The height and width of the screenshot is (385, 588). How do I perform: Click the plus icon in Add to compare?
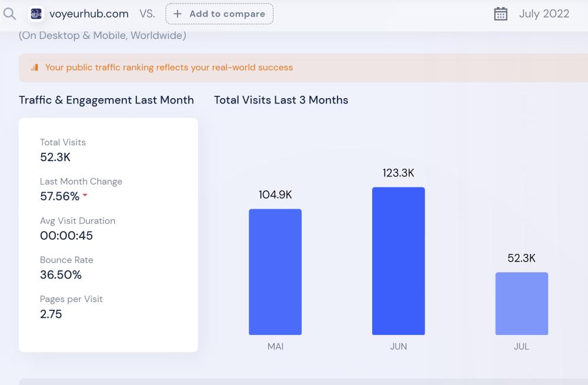(x=178, y=14)
